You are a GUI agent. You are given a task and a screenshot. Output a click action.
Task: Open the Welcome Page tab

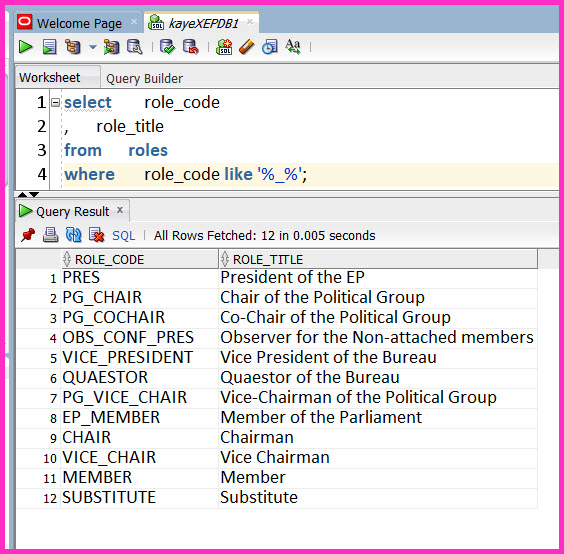(79, 24)
